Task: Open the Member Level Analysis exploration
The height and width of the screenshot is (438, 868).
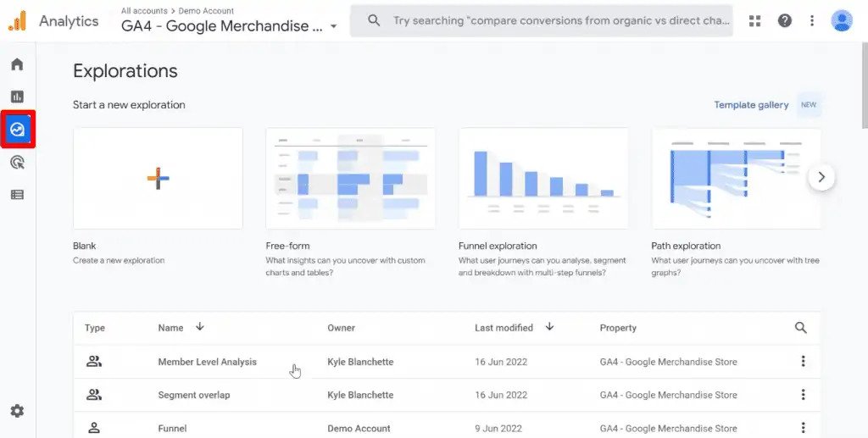Action: [207, 362]
